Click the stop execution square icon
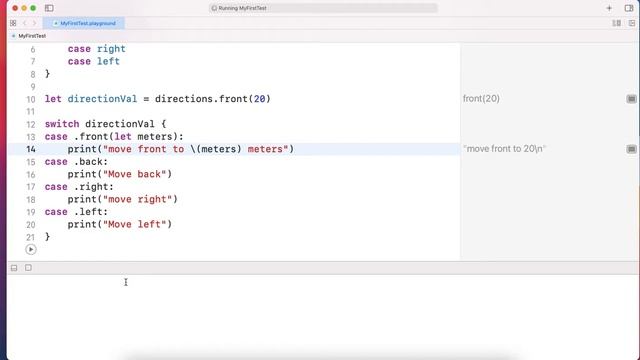This screenshot has height=360, width=640. pyautogui.click(x=28, y=268)
